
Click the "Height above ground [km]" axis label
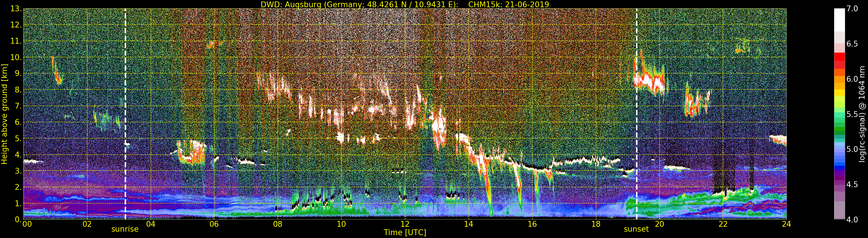(4, 114)
